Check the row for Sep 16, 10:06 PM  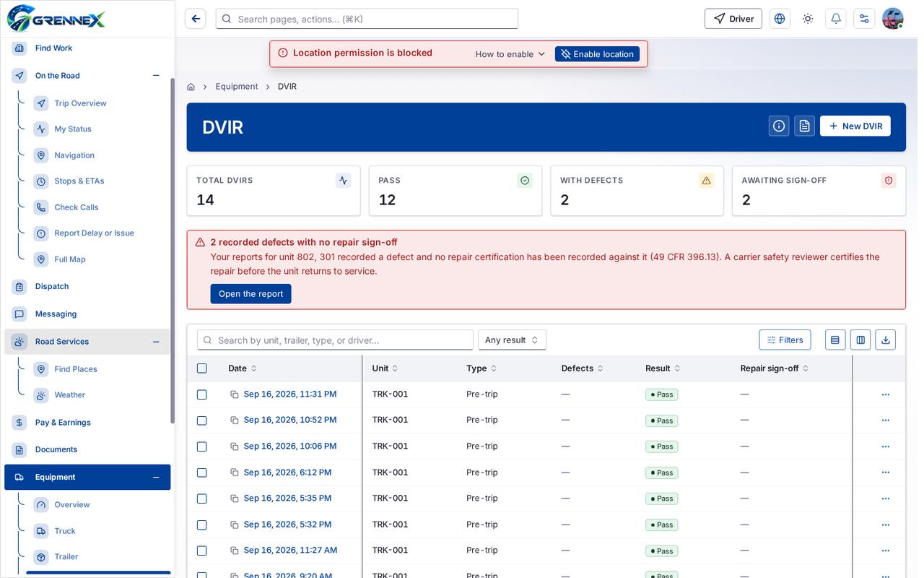pyautogui.click(x=202, y=447)
